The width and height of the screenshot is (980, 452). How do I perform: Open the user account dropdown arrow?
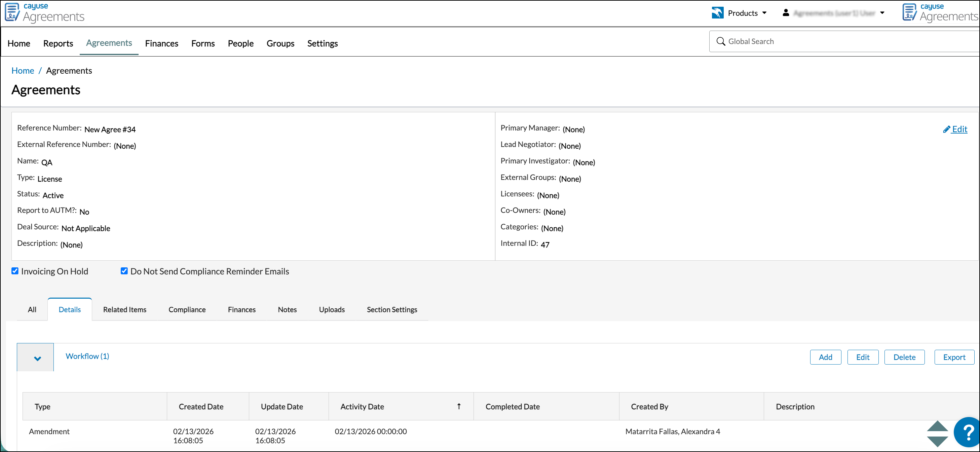(x=882, y=13)
